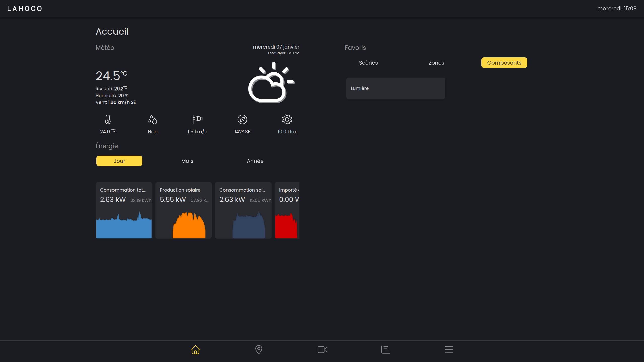The image size is (644, 362).
Task: Click the windsock wind speed icon
Action: 197,119
